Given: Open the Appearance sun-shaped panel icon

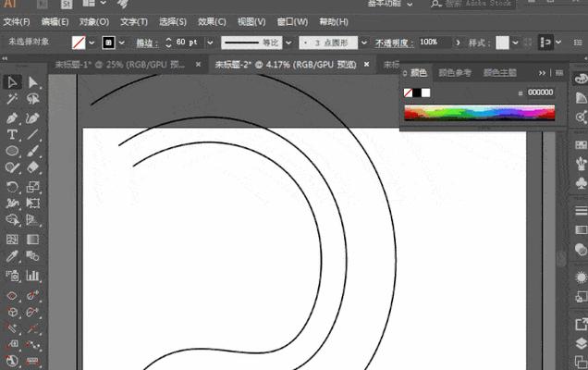Looking at the screenshot, I should coord(581,277).
